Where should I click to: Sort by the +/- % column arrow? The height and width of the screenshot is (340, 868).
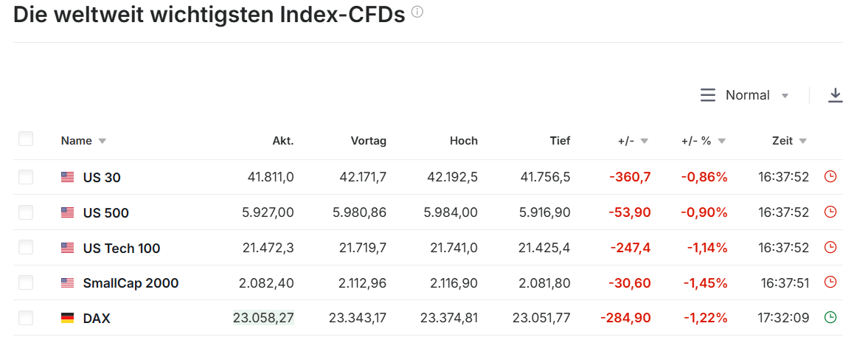point(721,141)
